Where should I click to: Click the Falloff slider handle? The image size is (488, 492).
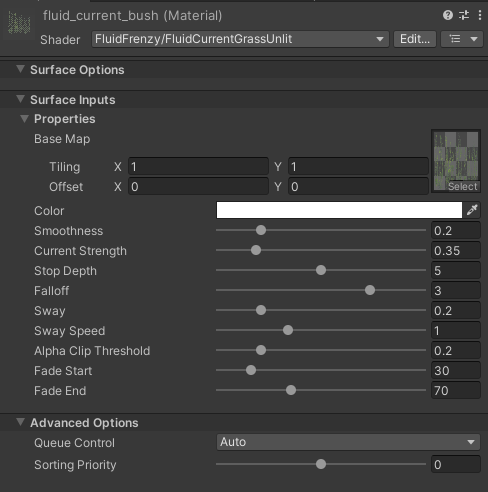[370, 290]
